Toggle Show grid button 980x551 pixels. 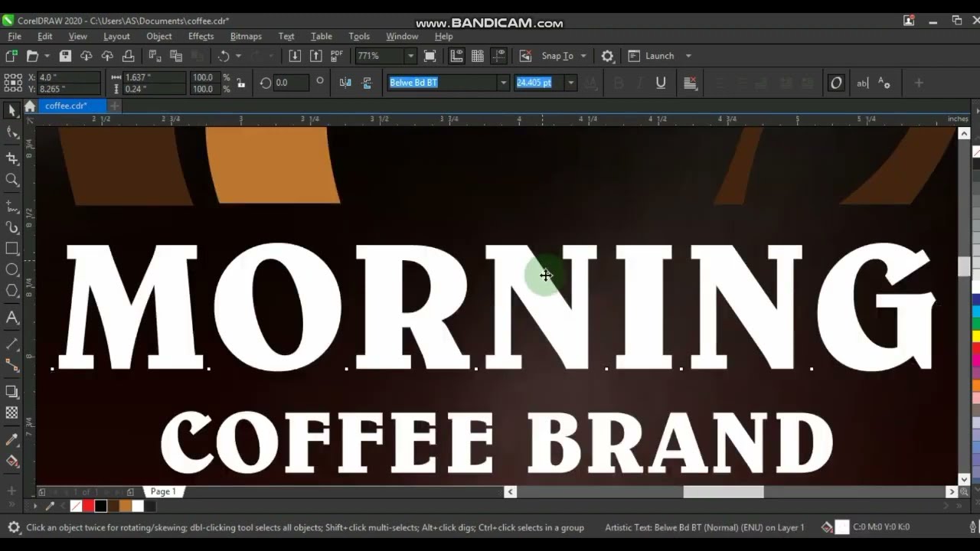tap(478, 56)
